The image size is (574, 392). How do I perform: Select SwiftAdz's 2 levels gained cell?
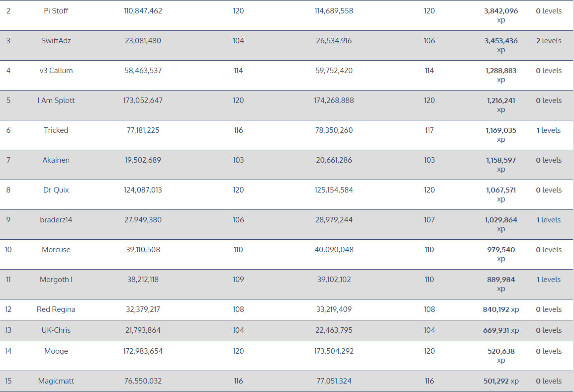click(x=549, y=41)
